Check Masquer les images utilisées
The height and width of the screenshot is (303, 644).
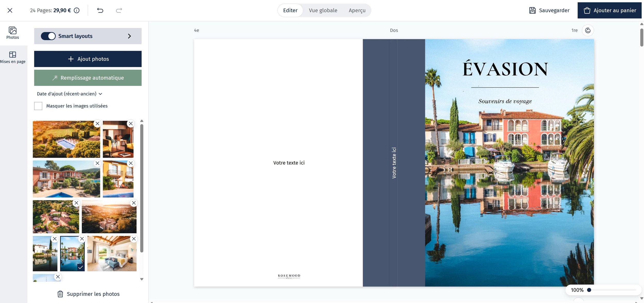38,106
